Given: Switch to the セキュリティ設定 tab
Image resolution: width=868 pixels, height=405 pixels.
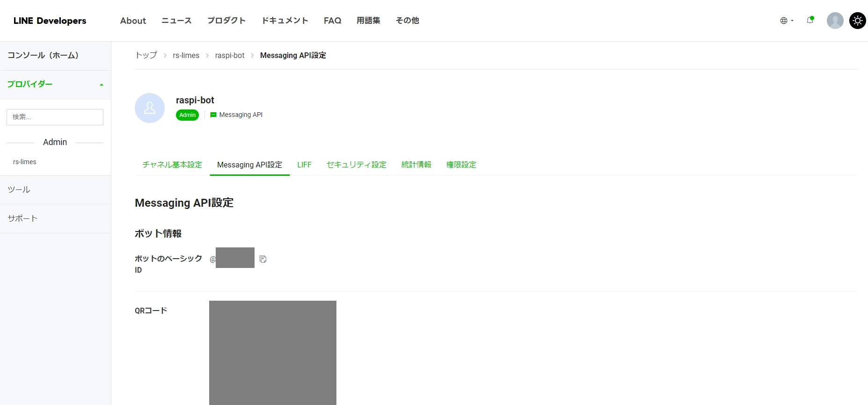Looking at the screenshot, I should pos(356,165).
